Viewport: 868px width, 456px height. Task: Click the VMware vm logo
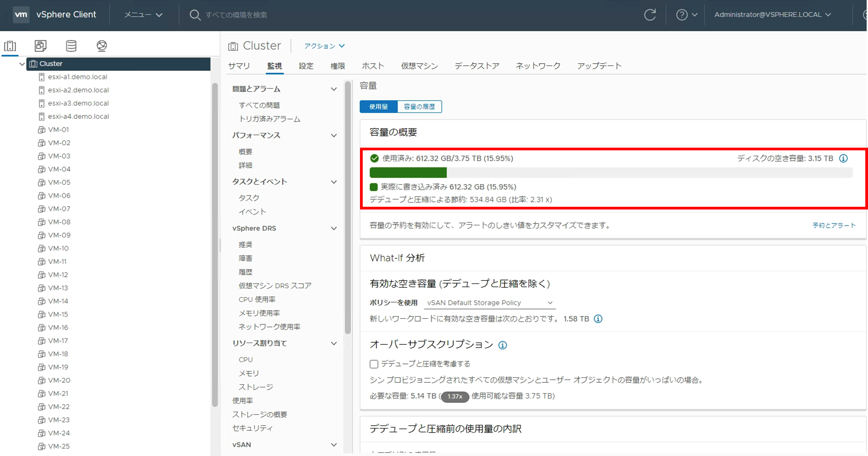(x=21, y=14)
